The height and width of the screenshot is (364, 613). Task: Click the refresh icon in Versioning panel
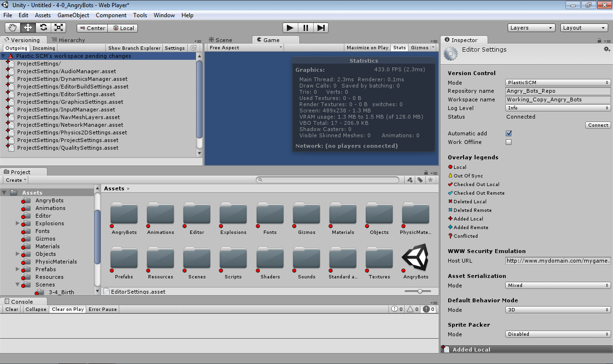pyautogui.click(x=193, y=48)
